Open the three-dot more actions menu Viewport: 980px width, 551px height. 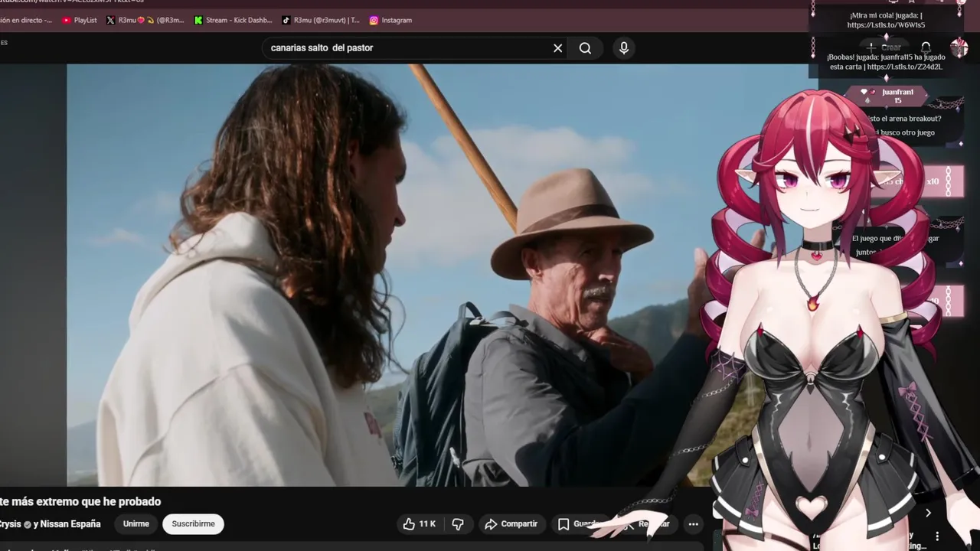click(693, 523)
